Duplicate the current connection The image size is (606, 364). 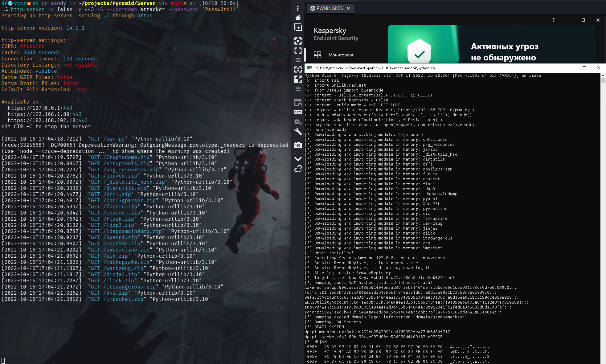[298, 27]
